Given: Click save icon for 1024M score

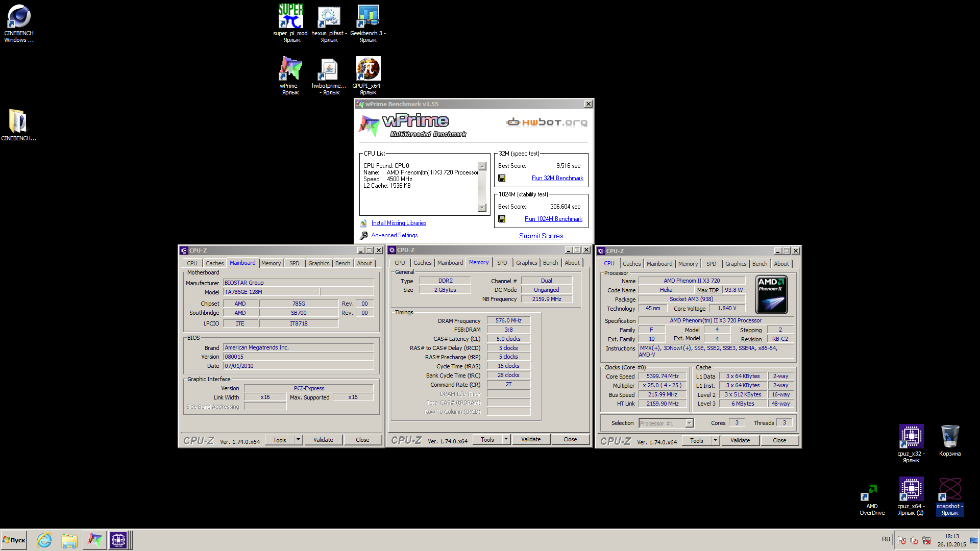Looking at the screenshot, I should [x=502, y=219].
